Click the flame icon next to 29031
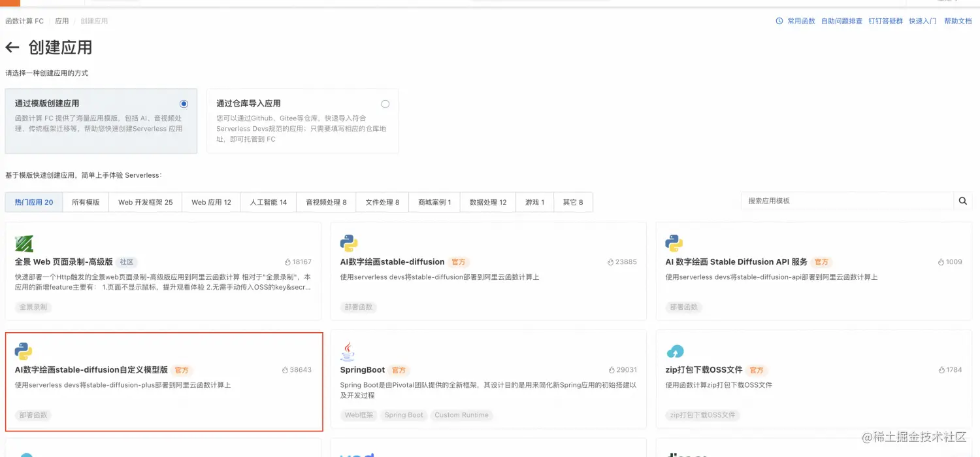 tap(612, 369)
